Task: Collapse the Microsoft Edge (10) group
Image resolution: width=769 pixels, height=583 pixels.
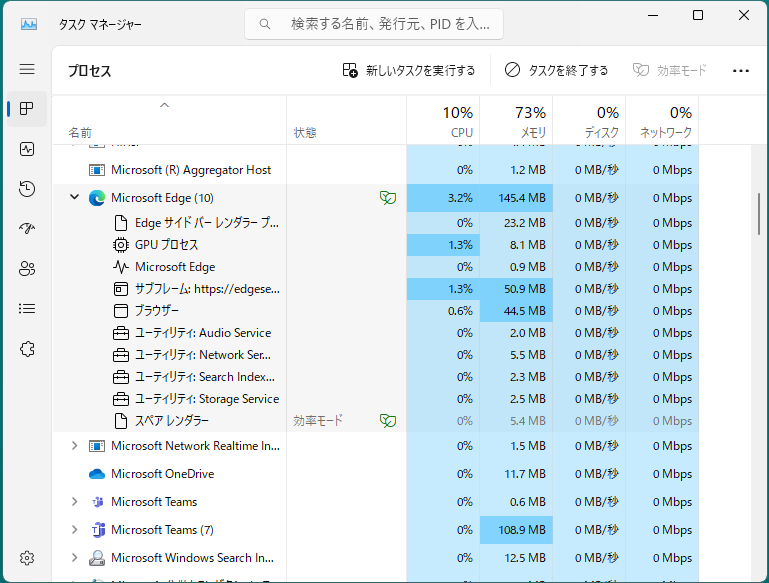Action: (75, 197)
